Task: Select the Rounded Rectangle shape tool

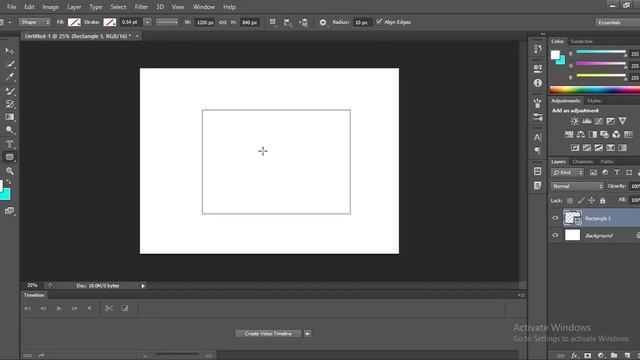Action: point(9,157)
